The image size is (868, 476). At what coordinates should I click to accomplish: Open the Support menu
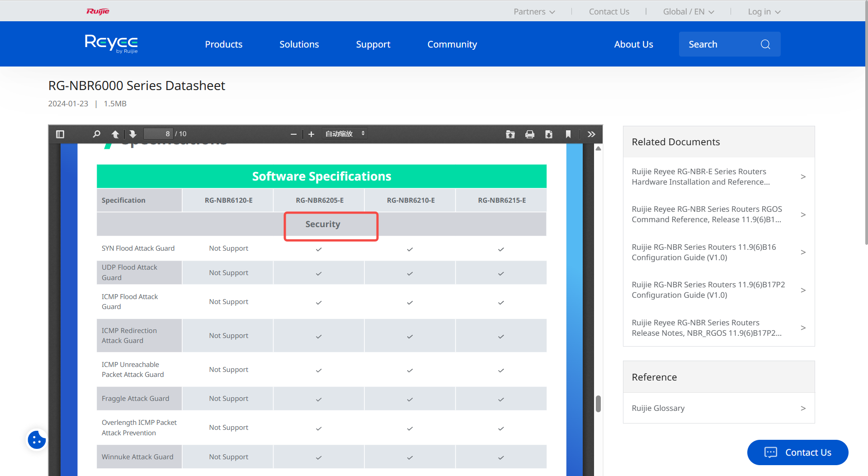pyautogui.click(x=373, y=44)
